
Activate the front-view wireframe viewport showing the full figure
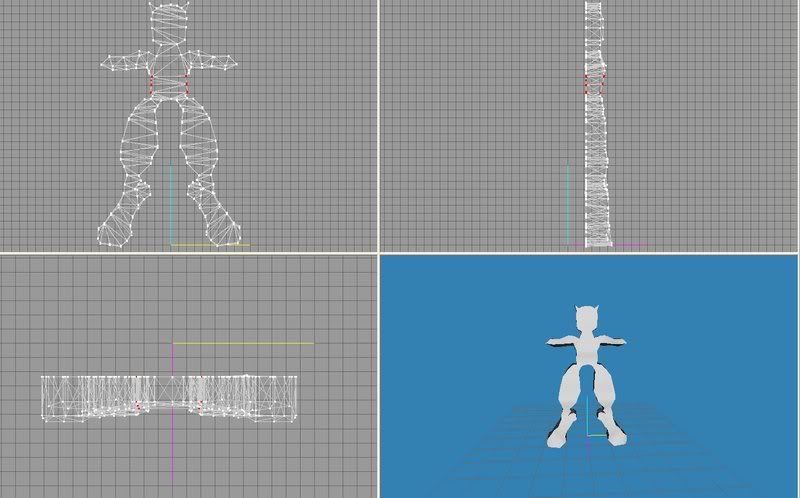[188, 126]
